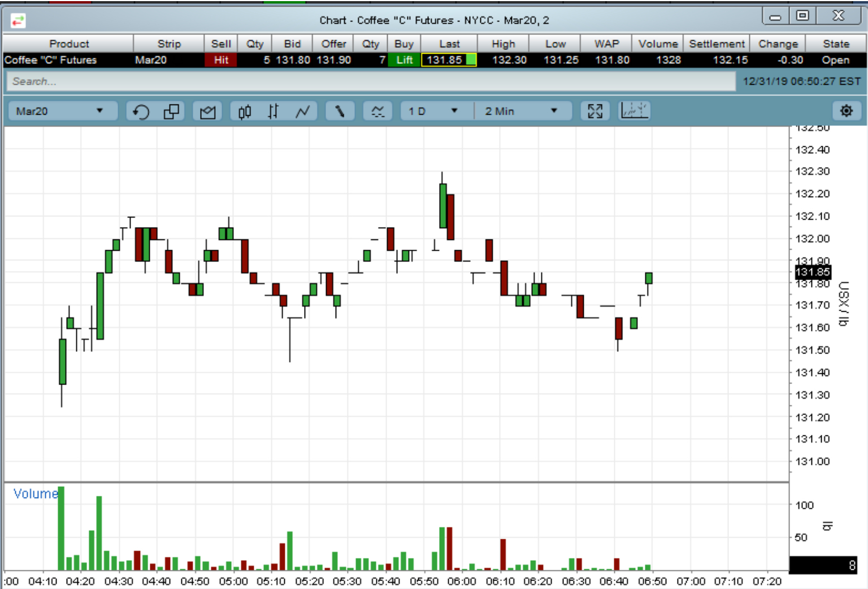Image resolution: width=868 pixels, height=589 pixels.
Task: Click the settlement value 132.15
Action: pyautogui.click(x=730, y=60)
